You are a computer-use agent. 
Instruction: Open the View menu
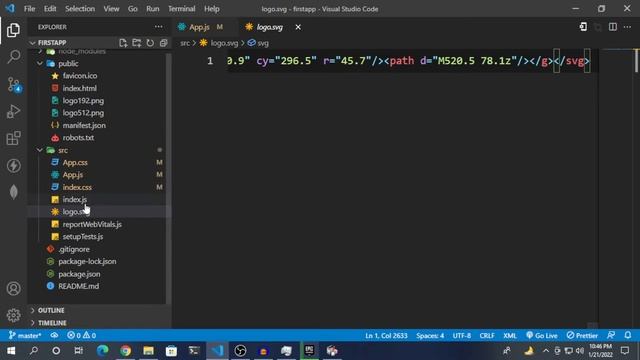(111, 9)
